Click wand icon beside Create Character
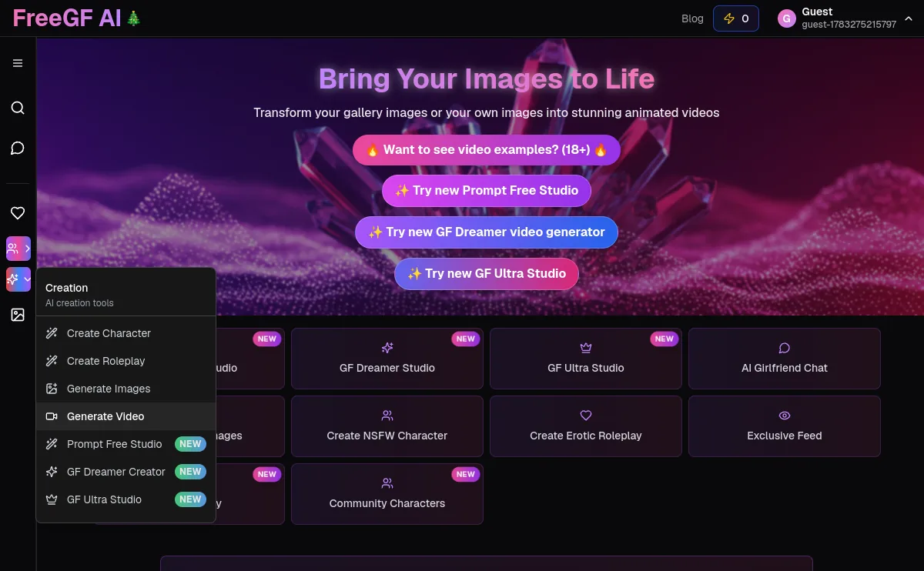 pos(52,333)
